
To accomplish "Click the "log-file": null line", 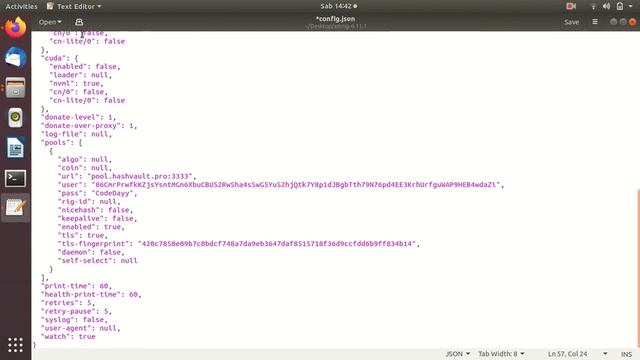I will [76, 134].
